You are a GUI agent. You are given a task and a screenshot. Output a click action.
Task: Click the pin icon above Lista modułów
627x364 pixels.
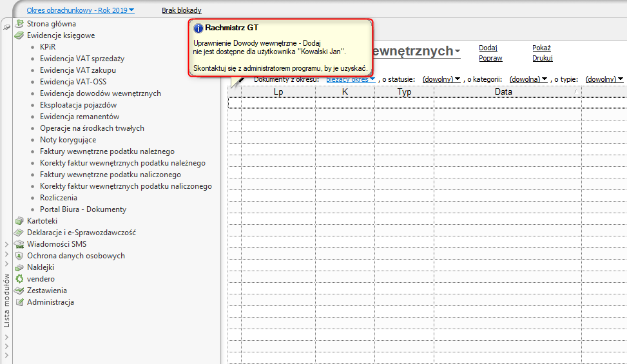tap(6, 27)
